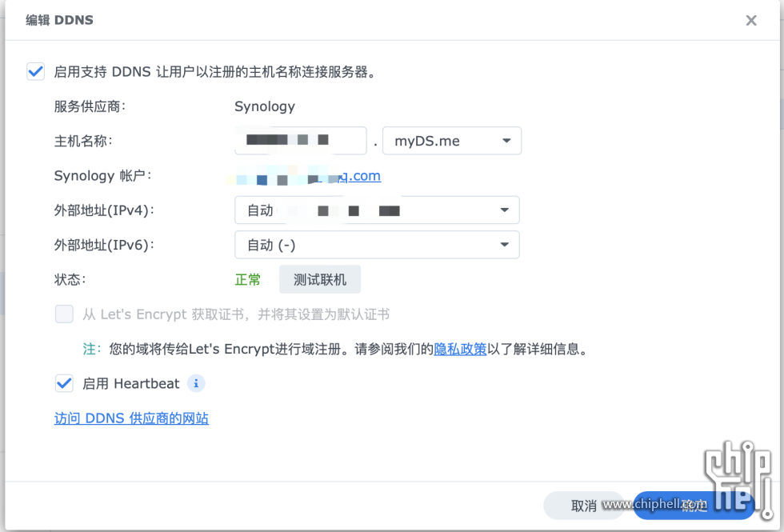The width and height of the screenshot is (784, 532).
Task: Click the 正常 status text
Action: (x=248, y=279)
